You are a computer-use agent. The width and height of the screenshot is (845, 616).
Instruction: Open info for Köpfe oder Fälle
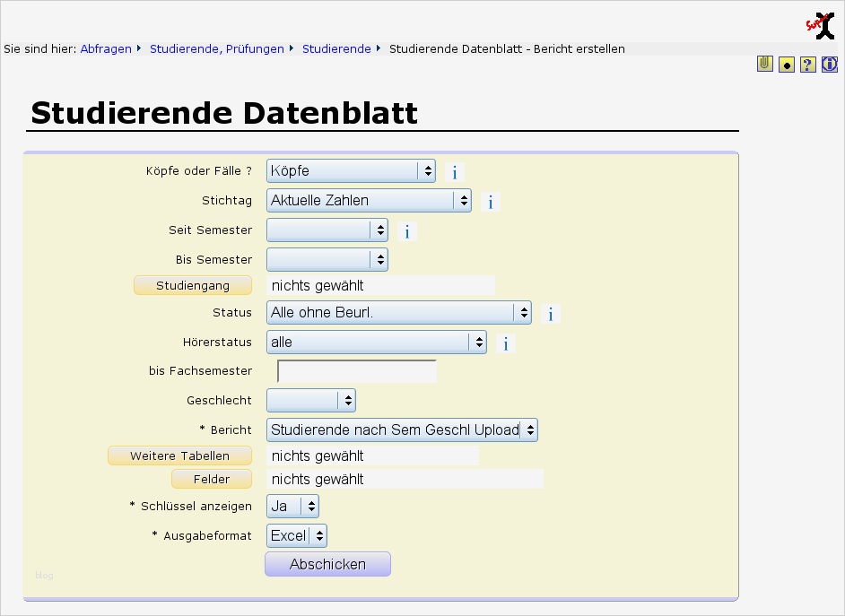pyautogui.click(x=455, y=172)
